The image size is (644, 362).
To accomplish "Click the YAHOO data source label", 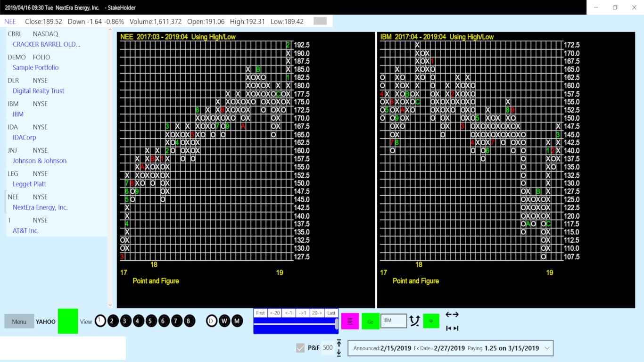I will pyautogui.click(x=46, y=321).
